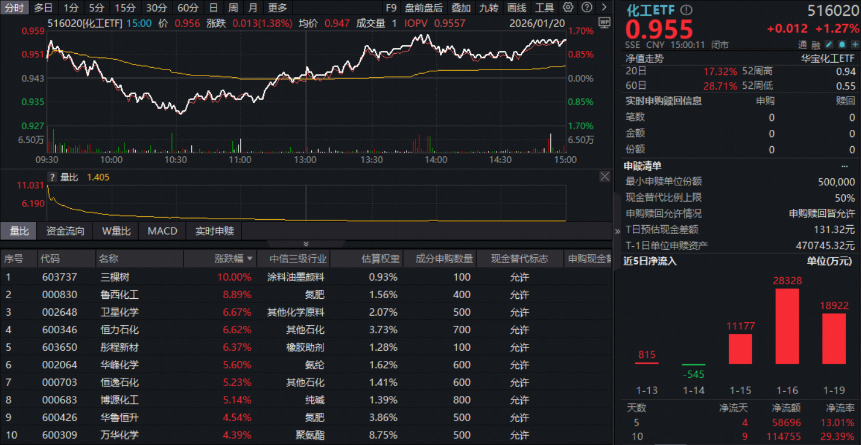861x445 pixels.
Task: Switch to the MACD indicator tab
Action: point(163,232)
